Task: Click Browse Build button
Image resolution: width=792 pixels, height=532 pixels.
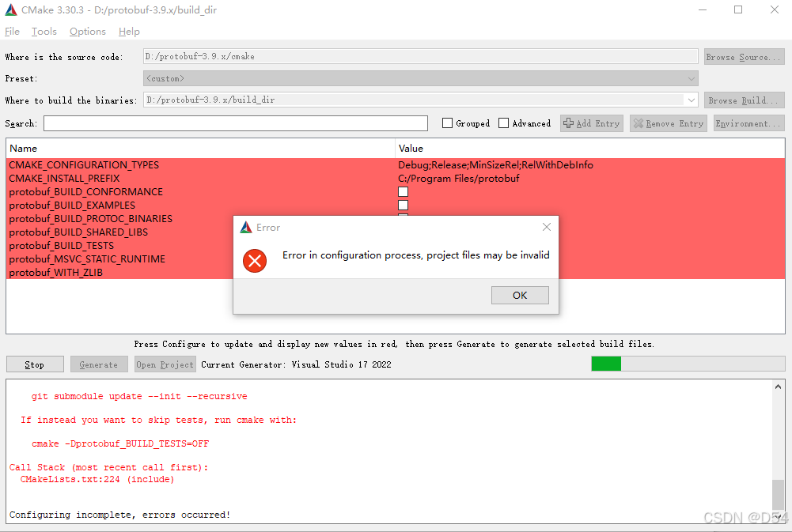Action: point(744,100)
